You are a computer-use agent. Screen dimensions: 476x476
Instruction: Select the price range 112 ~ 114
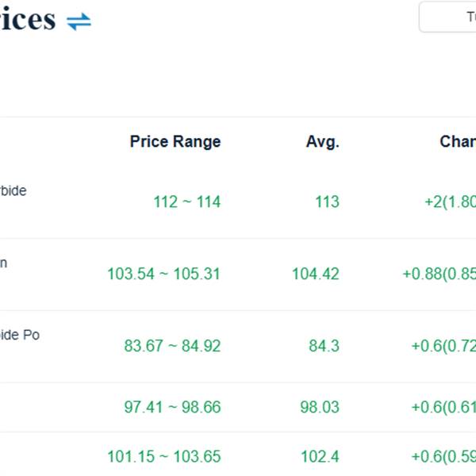tap(186, 202)
